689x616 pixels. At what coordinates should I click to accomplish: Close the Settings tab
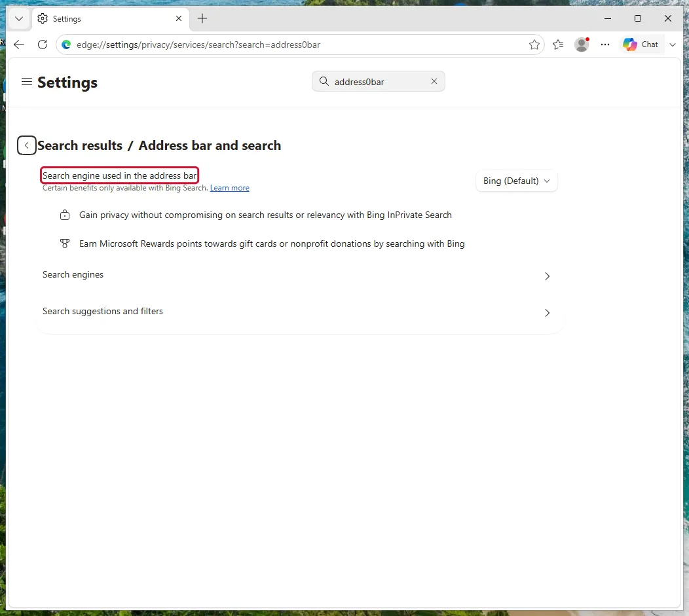[178, 18]
